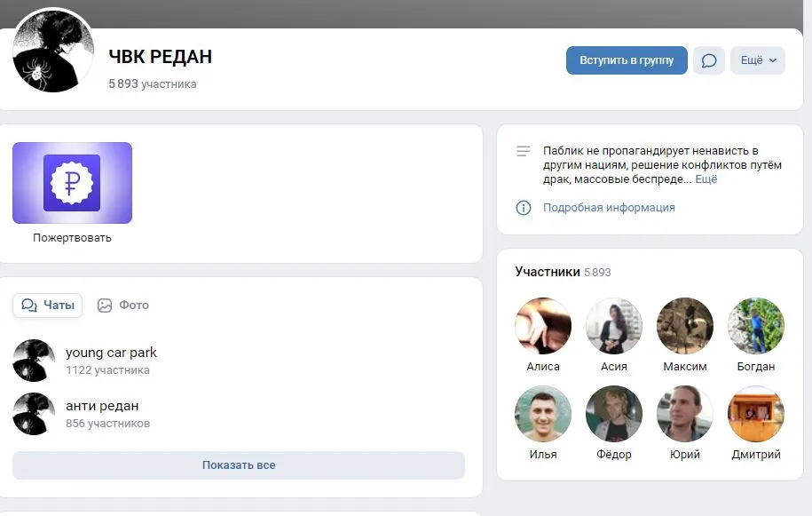
Task: Click the Показать все button
Action: tap(239, 465)
